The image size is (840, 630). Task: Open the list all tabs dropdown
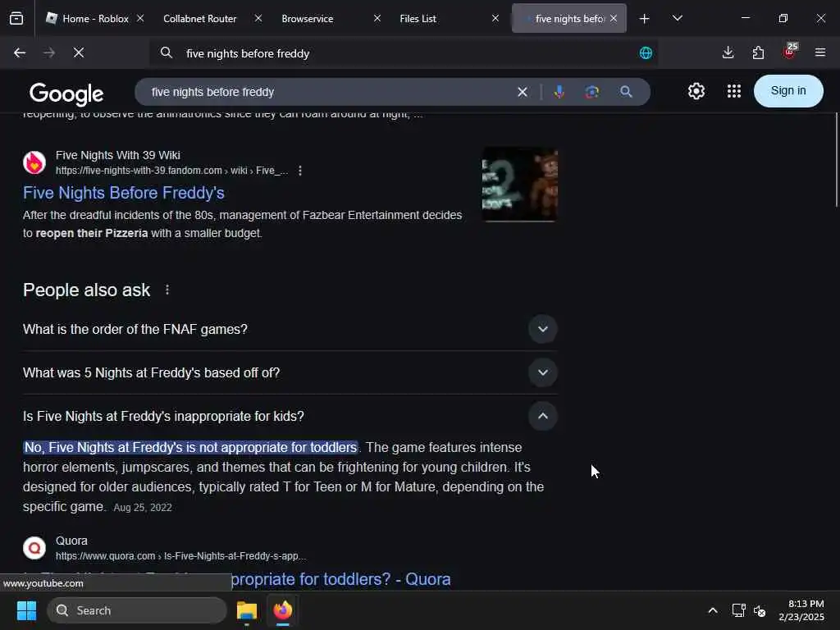coord(677,19)
